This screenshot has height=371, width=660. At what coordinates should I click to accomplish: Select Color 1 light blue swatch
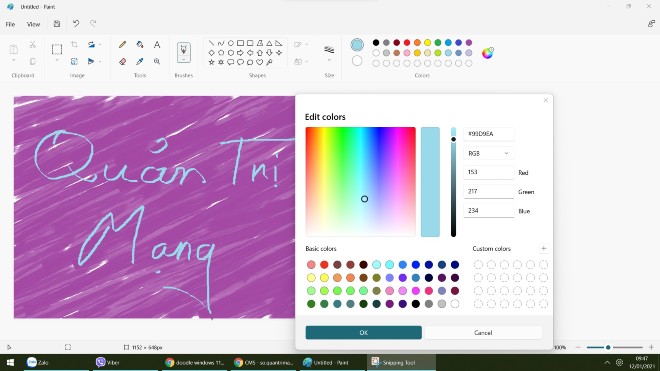click(x=357, y=45)
